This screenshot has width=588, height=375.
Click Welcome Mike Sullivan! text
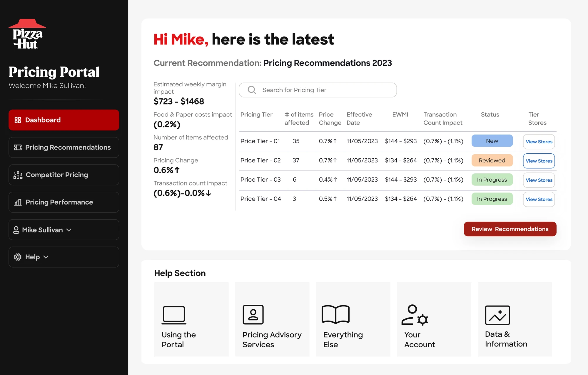click(x=47, y=86)
